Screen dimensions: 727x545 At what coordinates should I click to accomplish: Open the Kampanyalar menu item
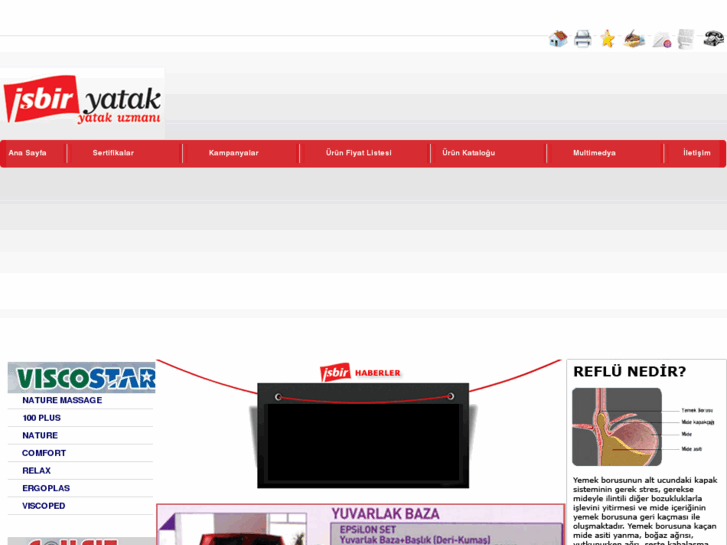(234, 153)
